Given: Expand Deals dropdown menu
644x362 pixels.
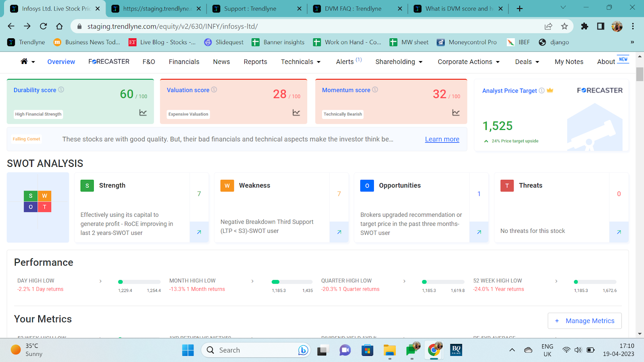Looking at the screenshot, I should pyautogui.click(x=537, y=62).
